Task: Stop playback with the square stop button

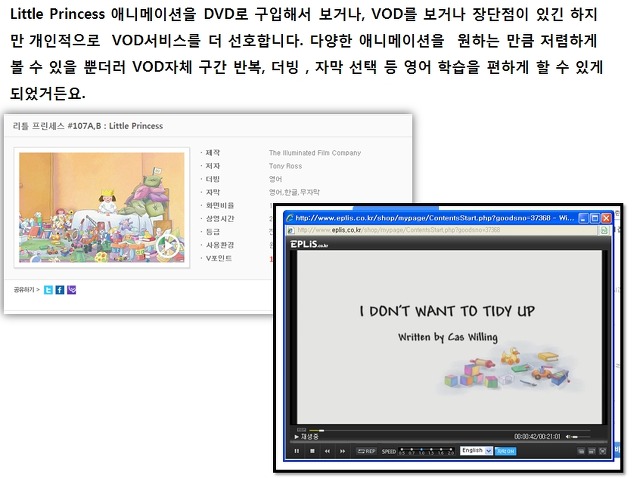Action: click(x=312, y=451)
